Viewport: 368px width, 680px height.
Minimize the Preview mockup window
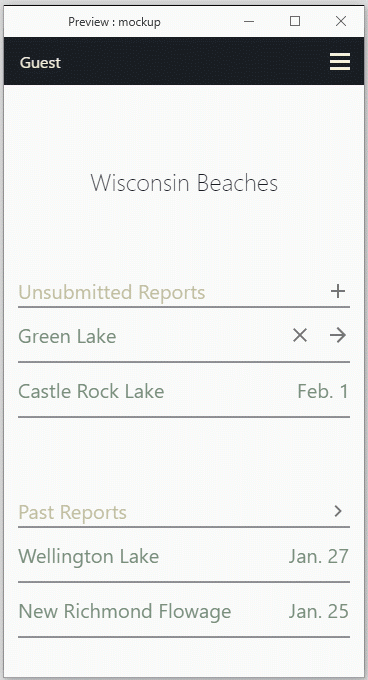(x=249, y=21)
